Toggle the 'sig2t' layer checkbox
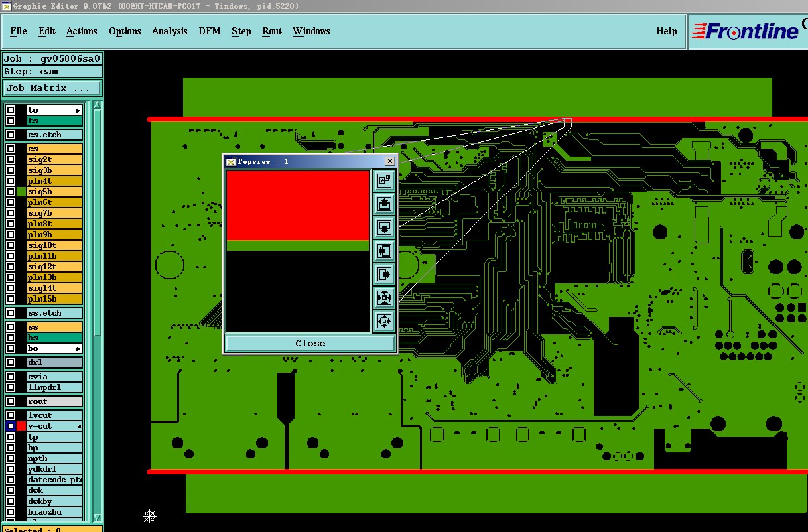Screen dimensions: 808x532 11,159
